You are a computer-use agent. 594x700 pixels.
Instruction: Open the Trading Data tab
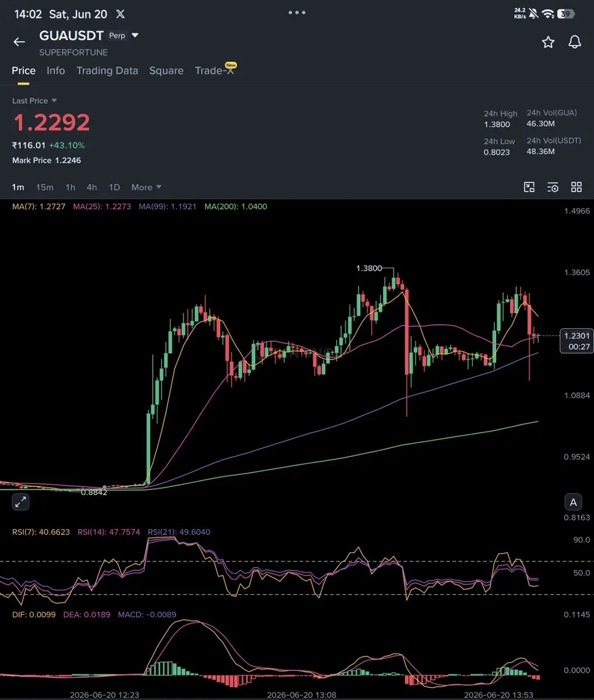107,71
